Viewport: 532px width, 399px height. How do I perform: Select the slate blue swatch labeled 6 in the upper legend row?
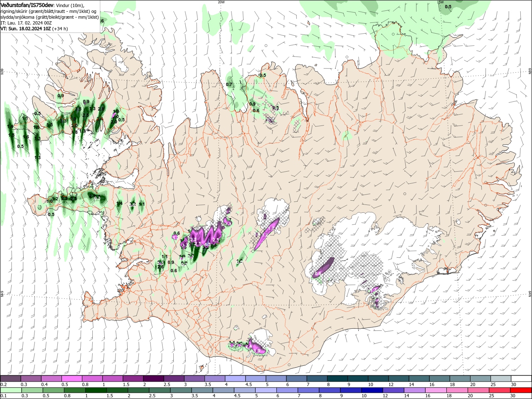(296, 379)
